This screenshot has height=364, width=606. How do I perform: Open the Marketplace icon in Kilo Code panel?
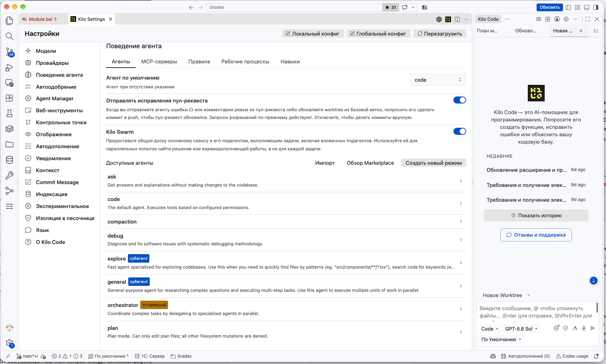point(548,19)
